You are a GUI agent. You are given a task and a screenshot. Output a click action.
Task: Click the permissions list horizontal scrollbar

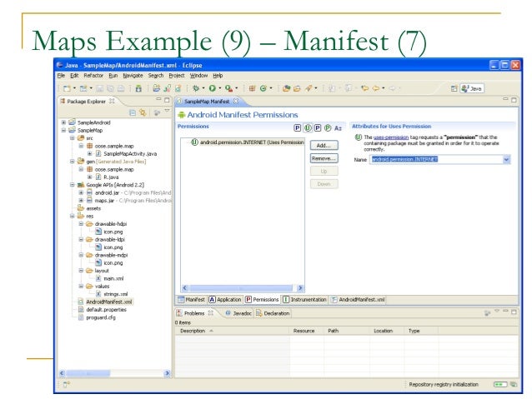point(241,288)
